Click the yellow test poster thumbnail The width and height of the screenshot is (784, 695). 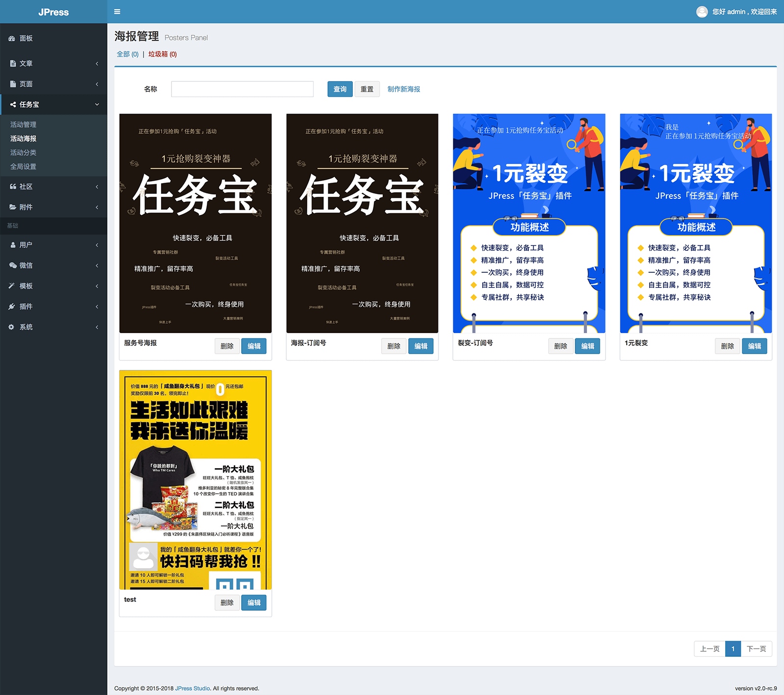[x=196, y=480]
